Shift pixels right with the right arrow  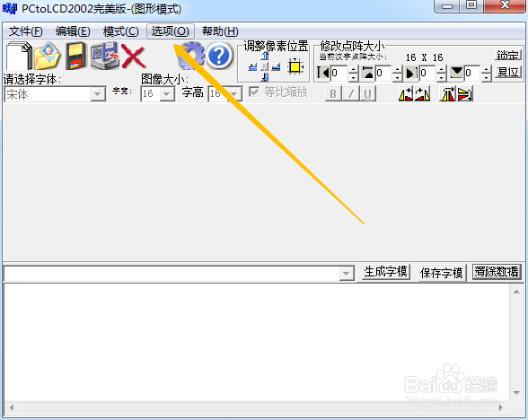point(277,67)
